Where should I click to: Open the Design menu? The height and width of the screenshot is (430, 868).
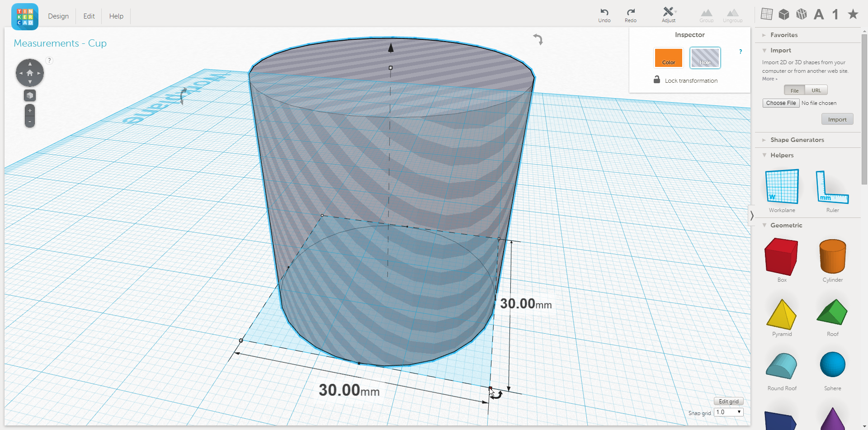click(58, 16)
